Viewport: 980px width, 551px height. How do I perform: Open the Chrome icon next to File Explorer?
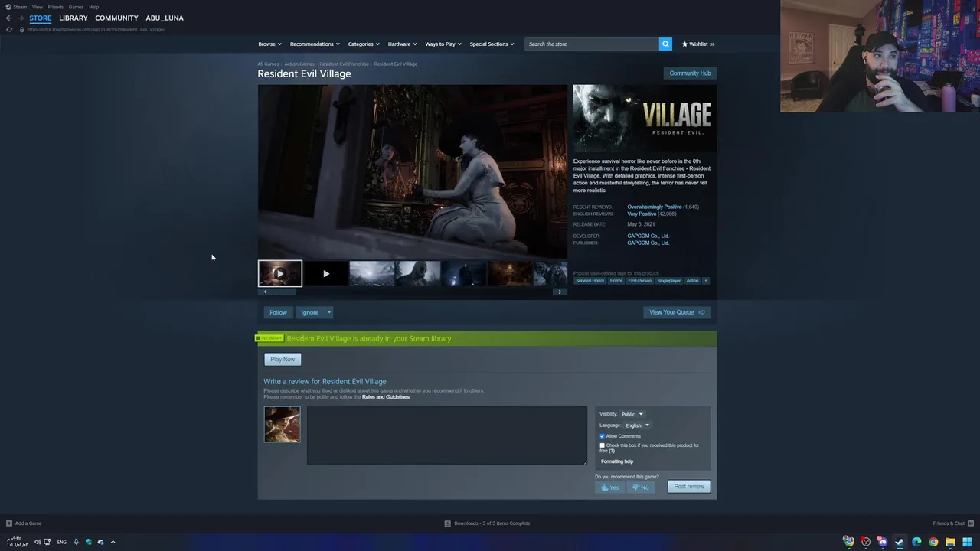click(x=933, y=542)
